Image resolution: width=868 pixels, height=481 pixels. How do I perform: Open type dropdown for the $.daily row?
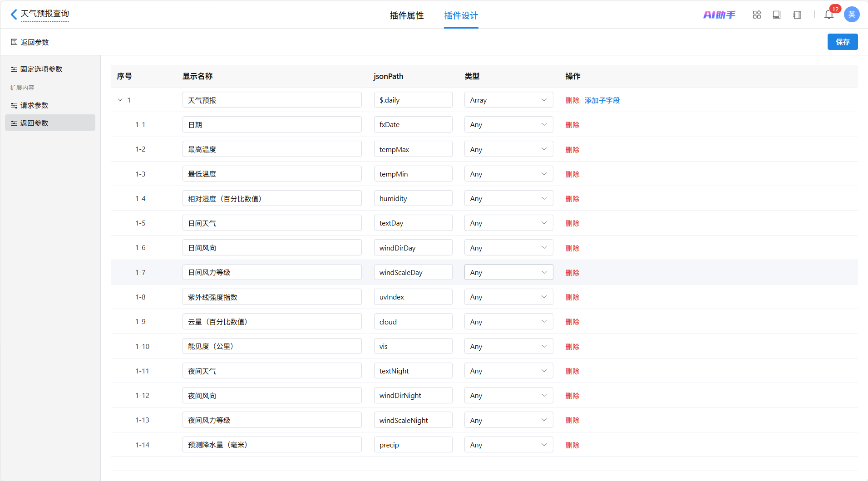[x=508, y=100]
